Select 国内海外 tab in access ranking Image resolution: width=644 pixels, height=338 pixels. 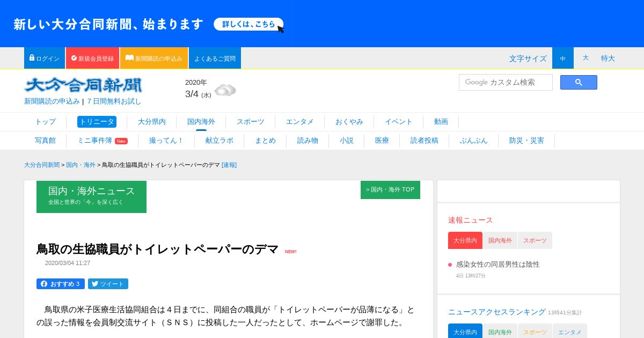(x=500, y=332)
